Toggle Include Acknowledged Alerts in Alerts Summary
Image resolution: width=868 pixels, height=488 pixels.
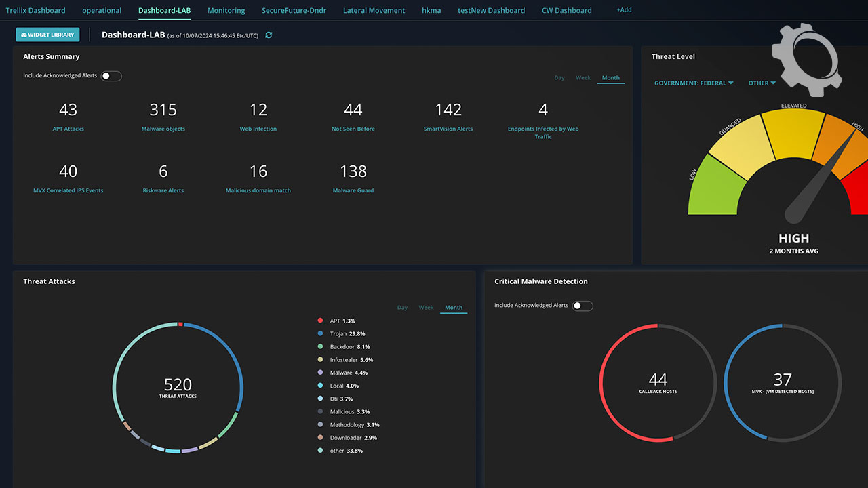pos(111,76)
